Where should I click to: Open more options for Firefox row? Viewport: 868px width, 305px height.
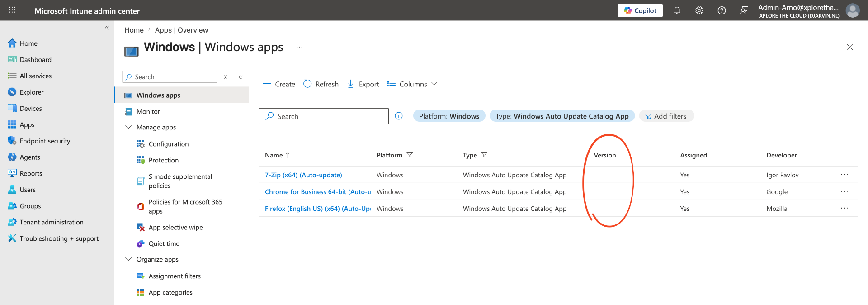[844, 208]
